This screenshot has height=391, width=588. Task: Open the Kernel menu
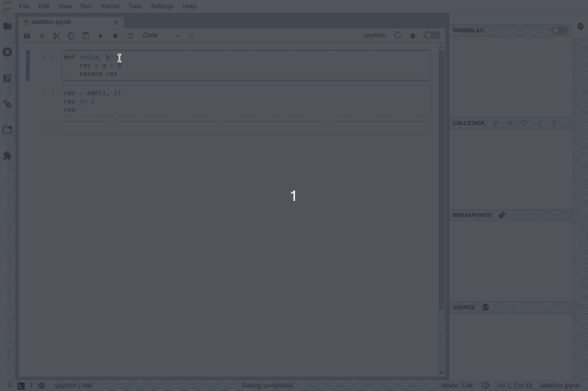(x=110, y=6)
